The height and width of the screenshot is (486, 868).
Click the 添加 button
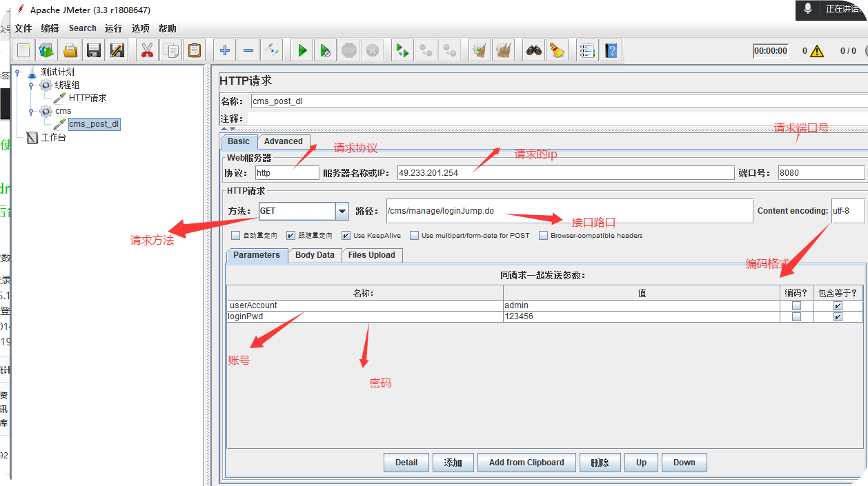[453, 463]
